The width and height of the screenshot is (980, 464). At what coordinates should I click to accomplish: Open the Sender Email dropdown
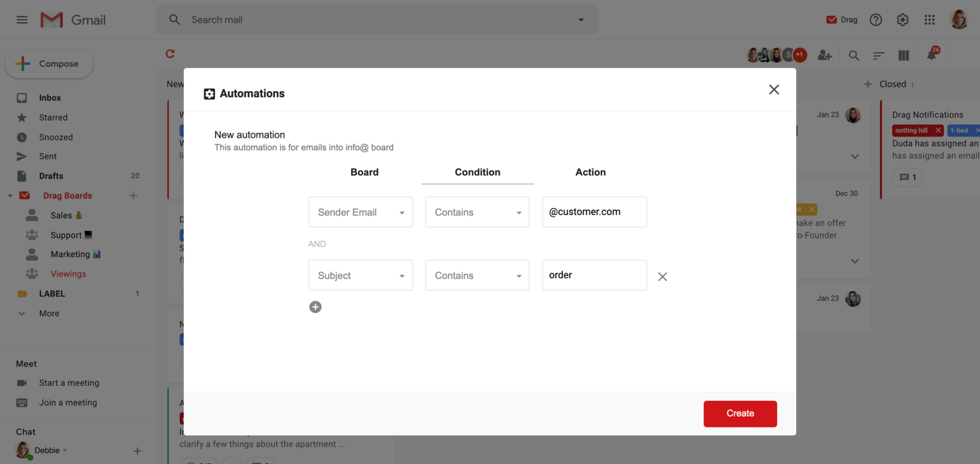(x=361, y=212)
